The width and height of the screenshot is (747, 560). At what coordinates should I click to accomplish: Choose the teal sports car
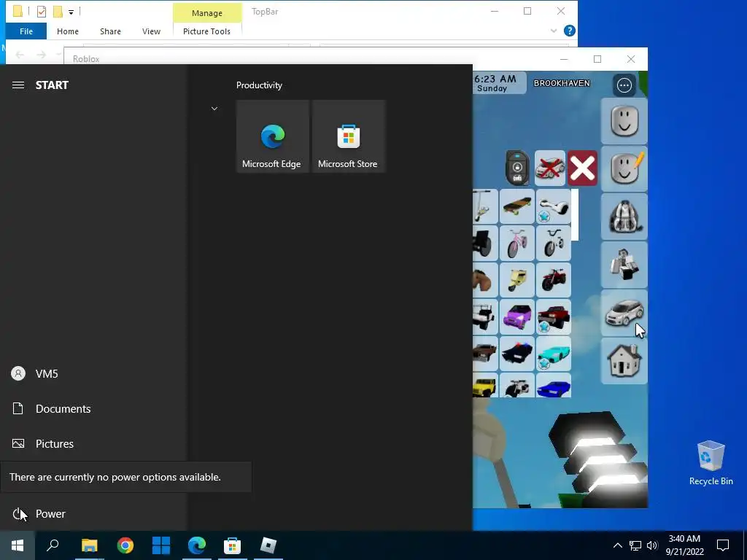(553, 354)
